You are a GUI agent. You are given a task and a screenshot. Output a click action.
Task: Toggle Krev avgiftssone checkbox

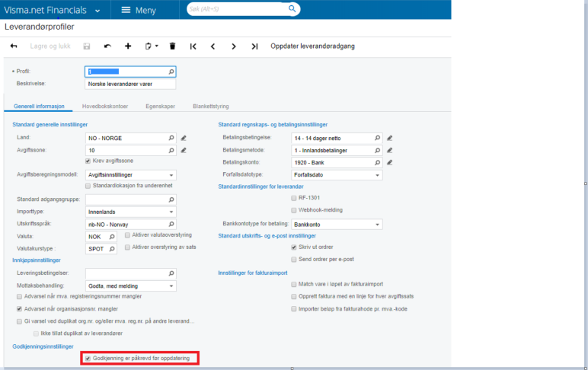88,161
